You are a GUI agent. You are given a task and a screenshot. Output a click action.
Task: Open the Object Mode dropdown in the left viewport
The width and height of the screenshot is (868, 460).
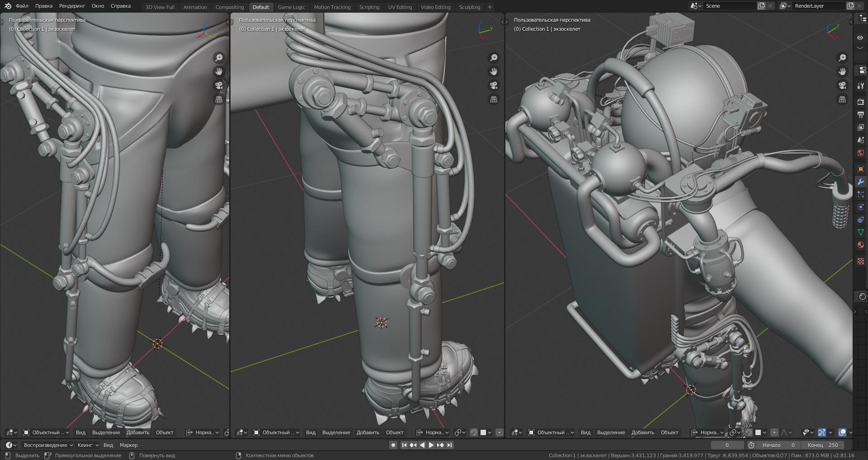click(46, 432)
